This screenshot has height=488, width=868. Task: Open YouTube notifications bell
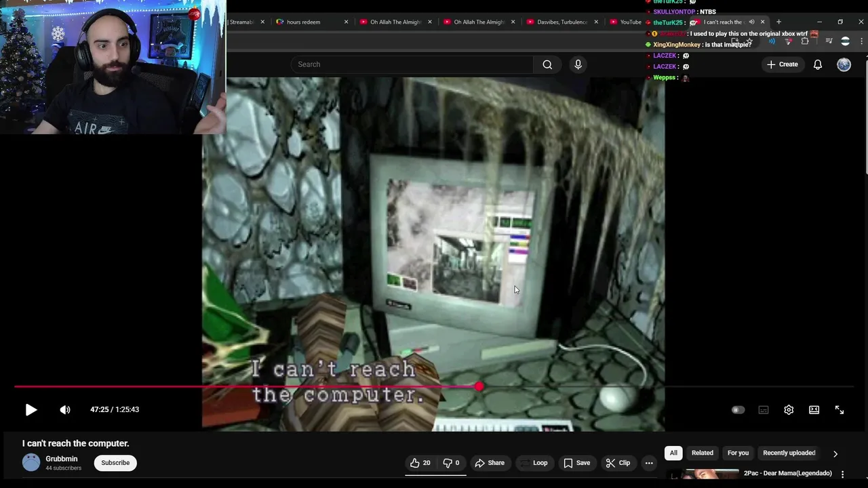[818, 64]
